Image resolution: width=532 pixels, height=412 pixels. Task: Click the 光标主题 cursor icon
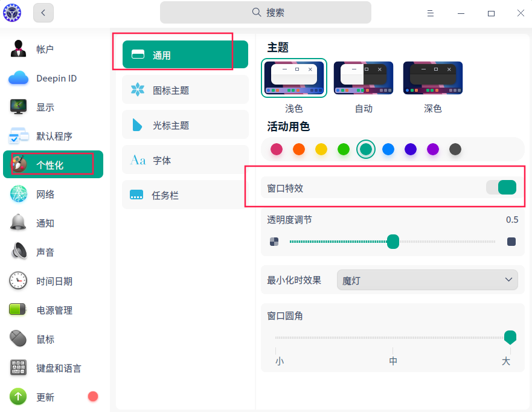click(x=137, y=125)
